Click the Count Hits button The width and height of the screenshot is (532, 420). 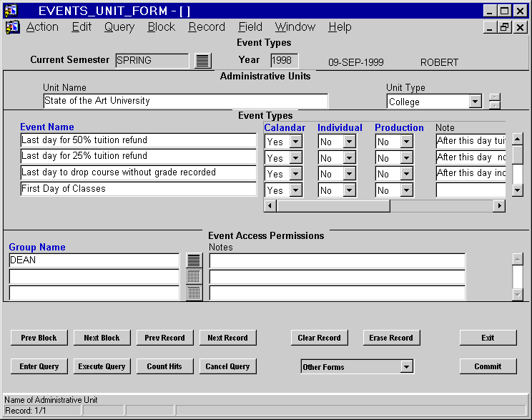(x=165, y=366)
